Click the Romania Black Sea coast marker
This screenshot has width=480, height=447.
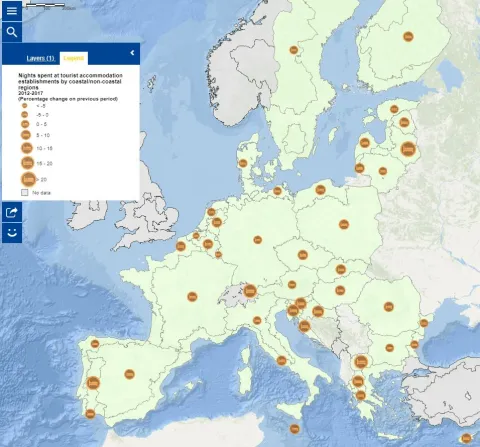tap(424, 323)
